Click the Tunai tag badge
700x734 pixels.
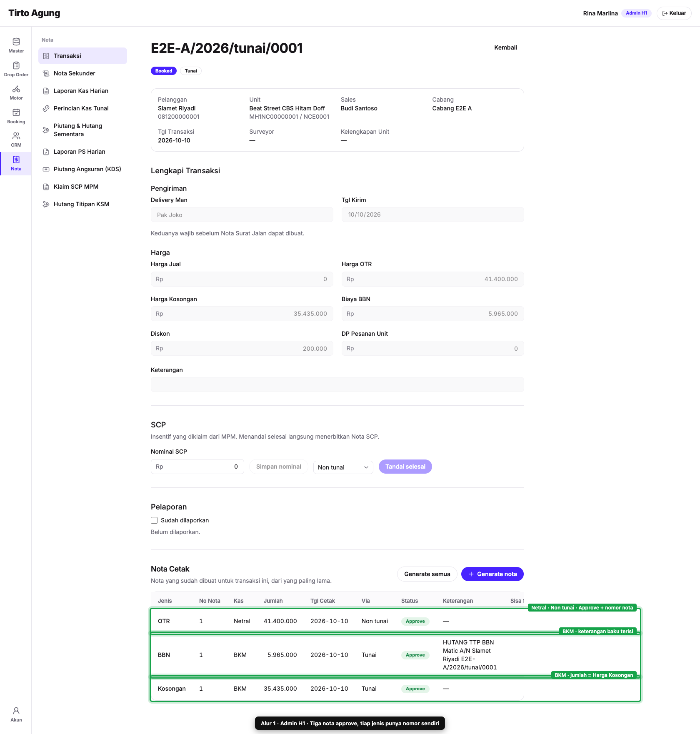(191, 71)
